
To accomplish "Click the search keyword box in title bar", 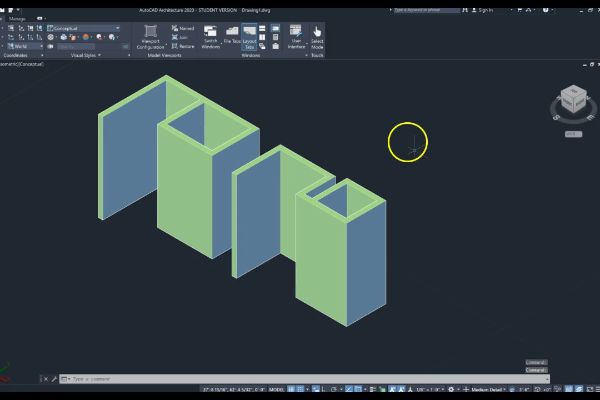I will (425, 9).
